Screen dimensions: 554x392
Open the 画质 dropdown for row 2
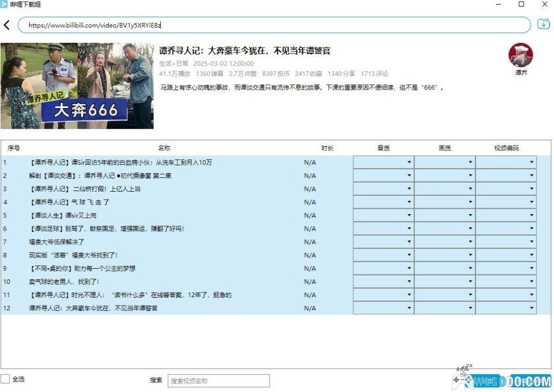[x=471, y=175]
